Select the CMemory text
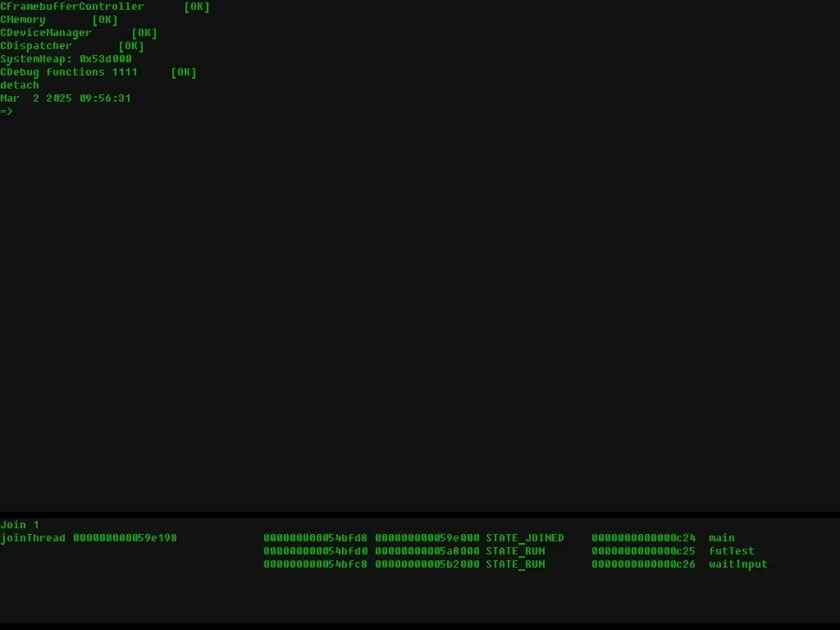 pos(23,20)
